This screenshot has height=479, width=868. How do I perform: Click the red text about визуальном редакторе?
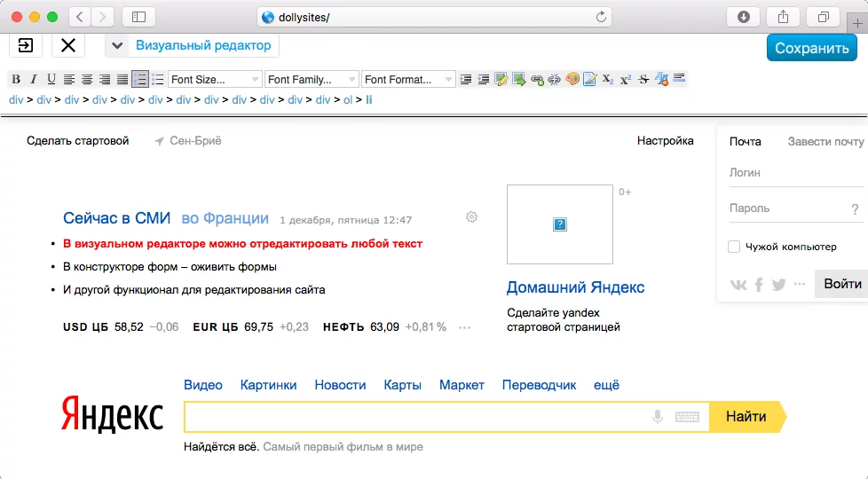(242, 244)
